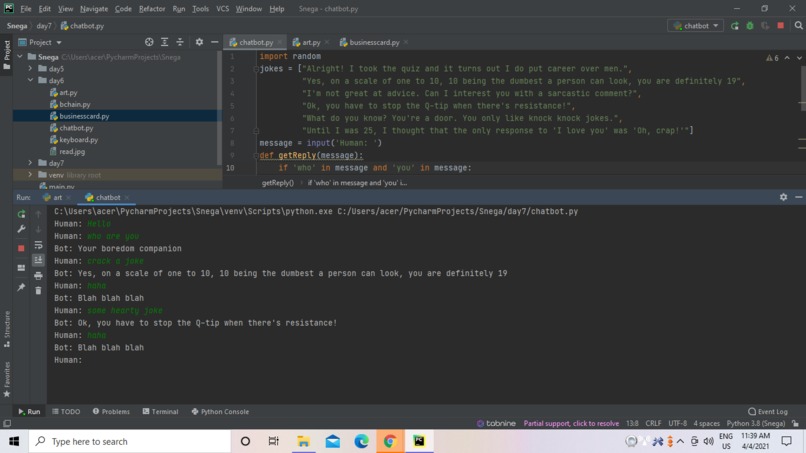Open the Terminal tool window

pyautogui.click(x=160, y=411)
